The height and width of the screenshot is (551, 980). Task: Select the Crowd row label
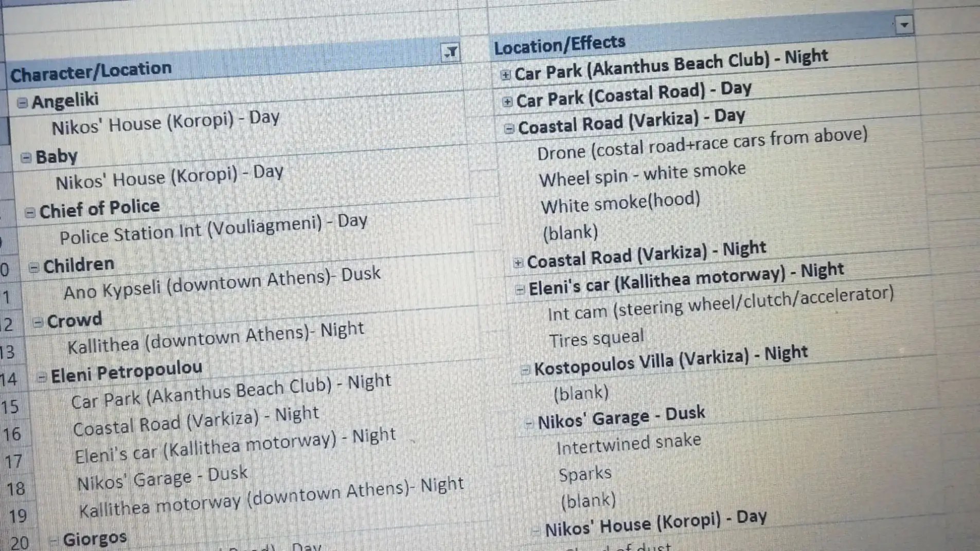click(x=75, y=320)
